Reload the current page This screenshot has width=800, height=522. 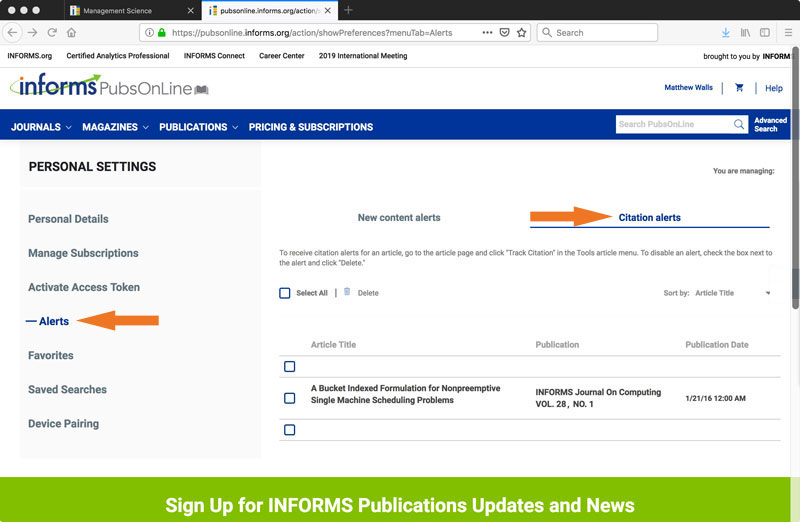(52, 33)
